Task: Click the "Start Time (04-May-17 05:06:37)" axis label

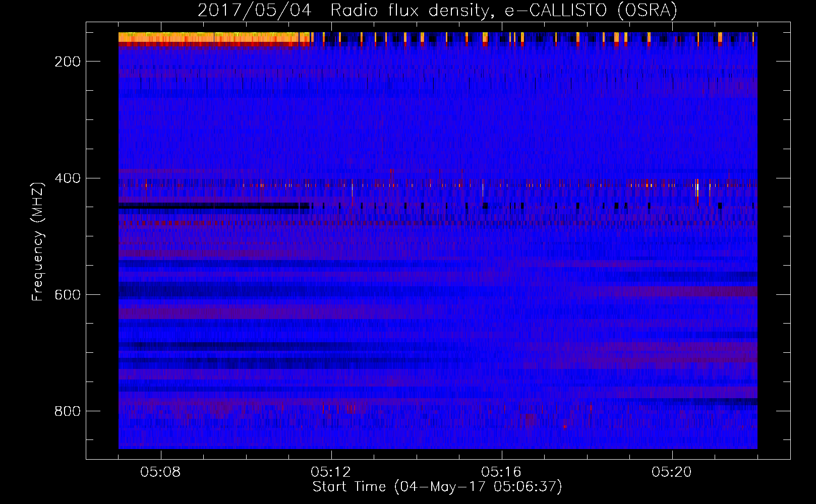Action: click(x=437, y=487)
